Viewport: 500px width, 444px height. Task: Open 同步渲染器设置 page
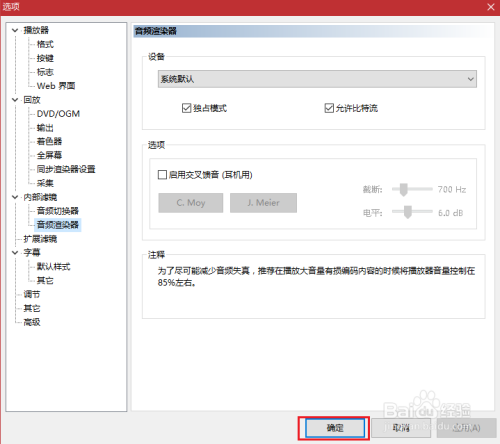tap(66, 169)
